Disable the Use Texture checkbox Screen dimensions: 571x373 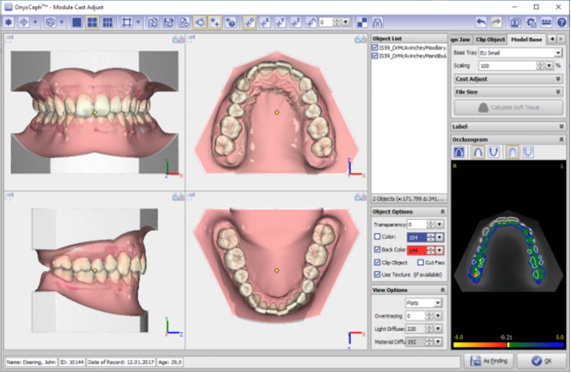[x=377, y=274]
